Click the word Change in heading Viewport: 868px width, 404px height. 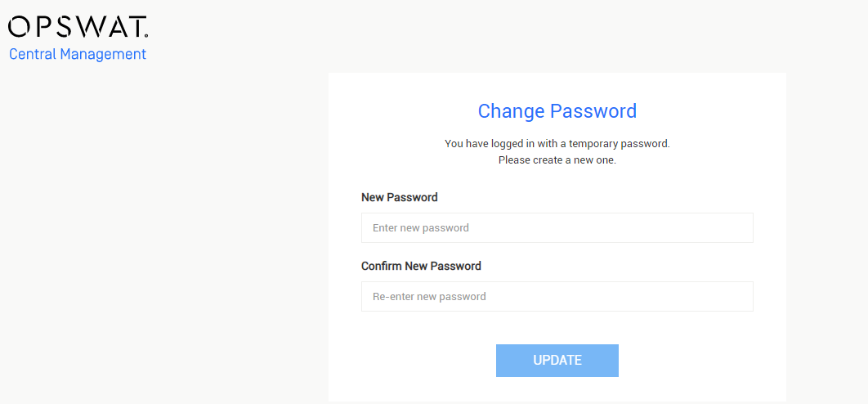click(511, 111)
